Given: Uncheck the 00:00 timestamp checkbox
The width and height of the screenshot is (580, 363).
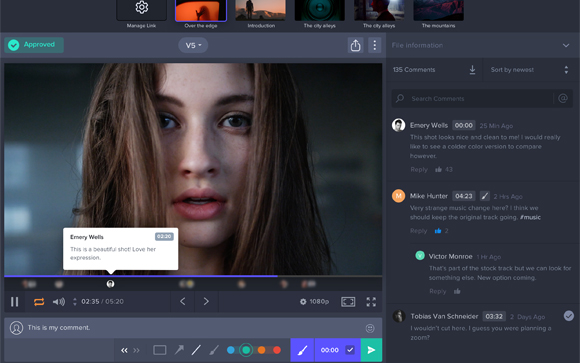Looking at the screenshot, I should (350, 350).
